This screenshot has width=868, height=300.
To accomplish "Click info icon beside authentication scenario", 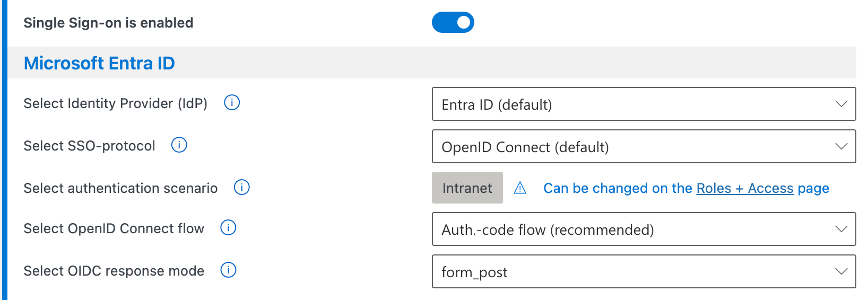I will pos(242,187).
